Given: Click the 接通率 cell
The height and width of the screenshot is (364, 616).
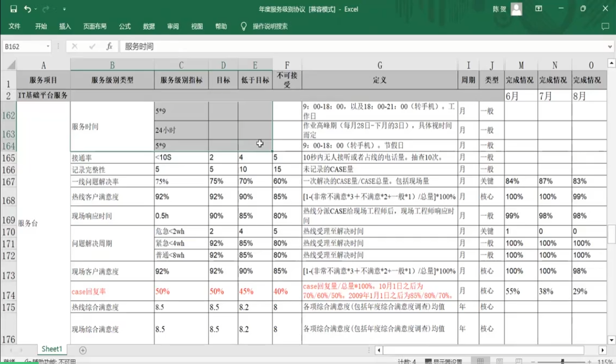Looking at the screenshot, I should tap(112, 158).
